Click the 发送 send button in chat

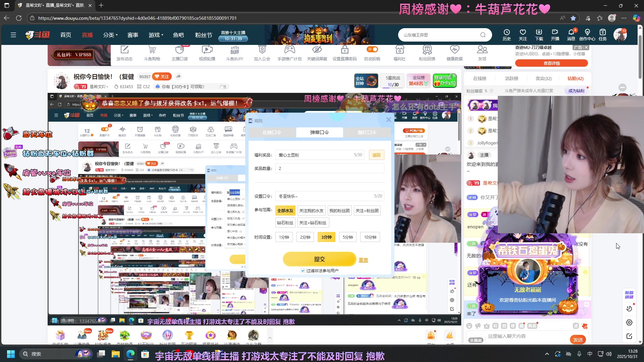578,339
